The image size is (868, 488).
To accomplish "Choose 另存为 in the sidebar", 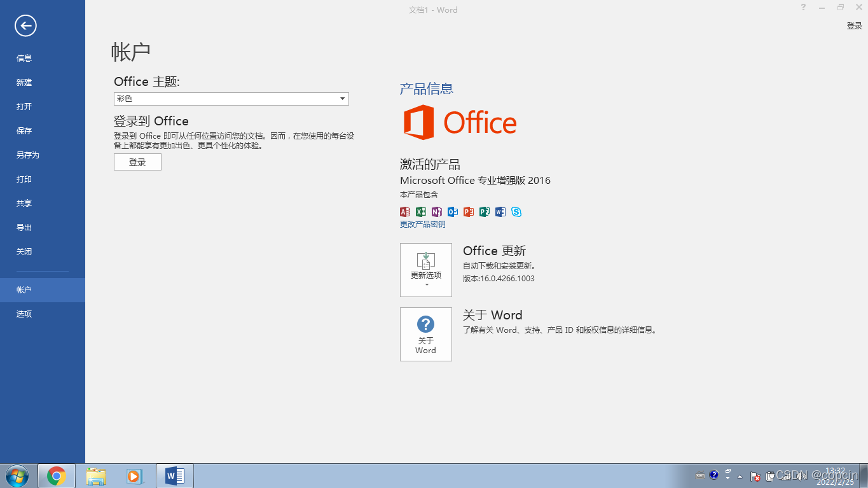I will point(43,155).
